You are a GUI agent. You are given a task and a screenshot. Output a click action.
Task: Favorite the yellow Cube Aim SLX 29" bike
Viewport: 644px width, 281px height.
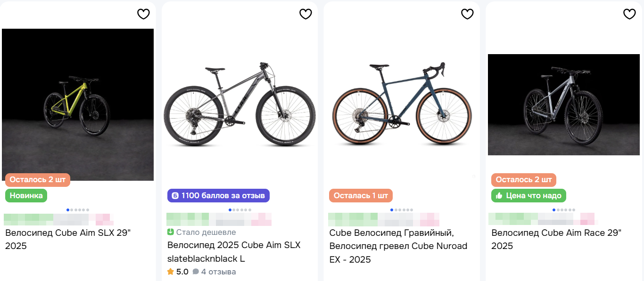(143, 14)
